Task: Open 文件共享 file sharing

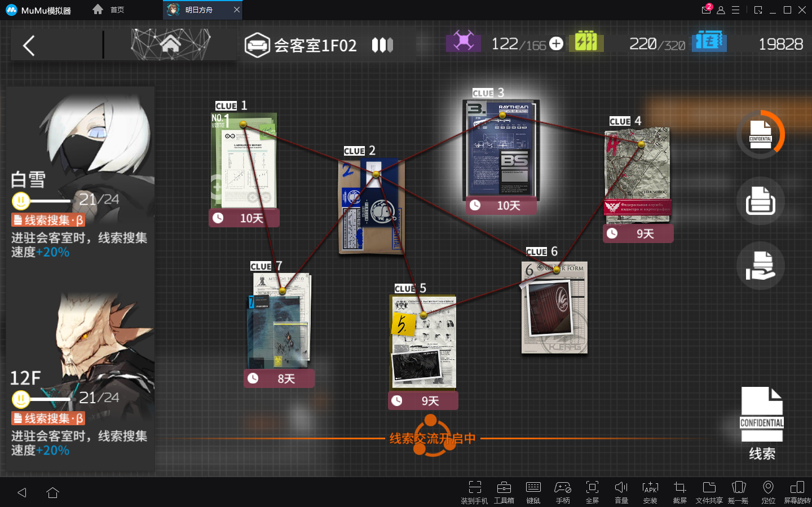Action: (709, 492)
